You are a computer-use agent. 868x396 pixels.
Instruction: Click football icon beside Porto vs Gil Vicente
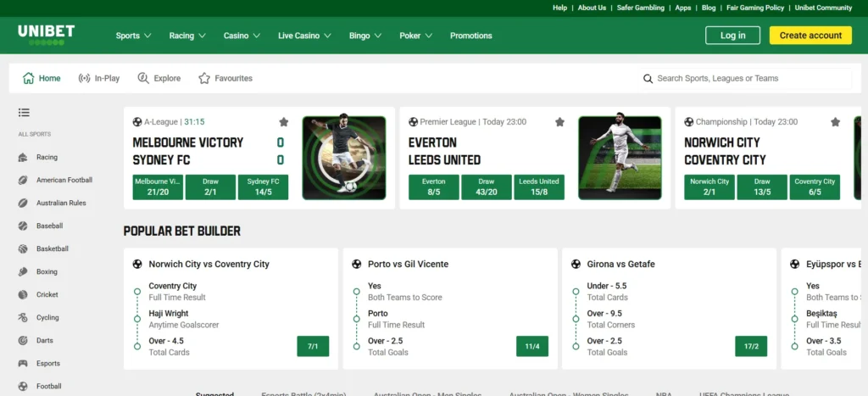tap(357, 265)
